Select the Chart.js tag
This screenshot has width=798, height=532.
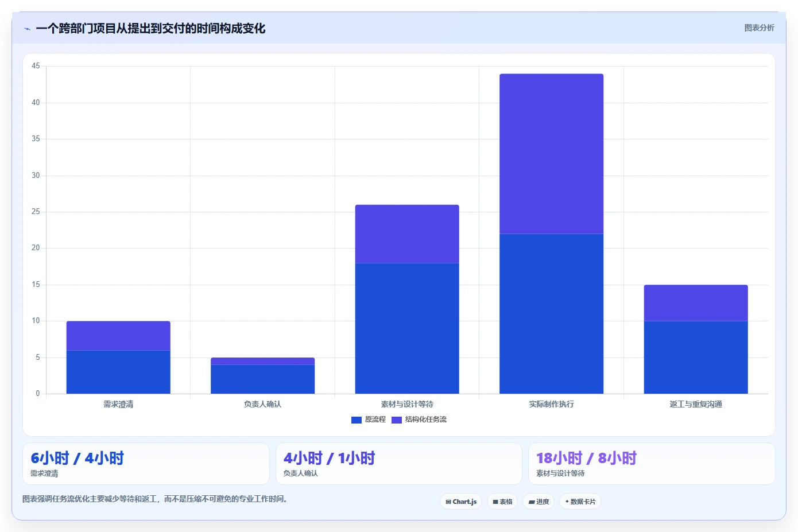pyautogui.click(x=461, y=502)
